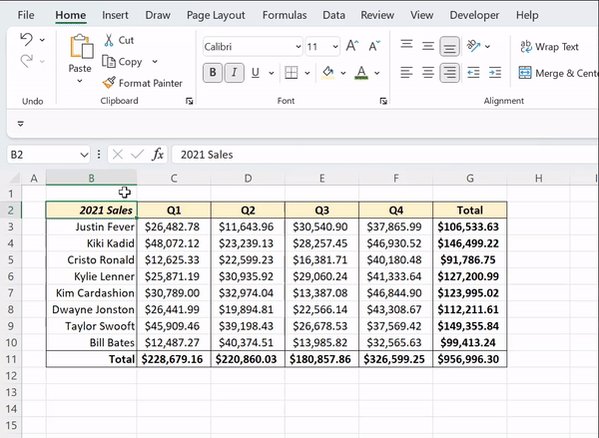Increase indent
The width and height of the screenshot is (599, 438).
495,73
